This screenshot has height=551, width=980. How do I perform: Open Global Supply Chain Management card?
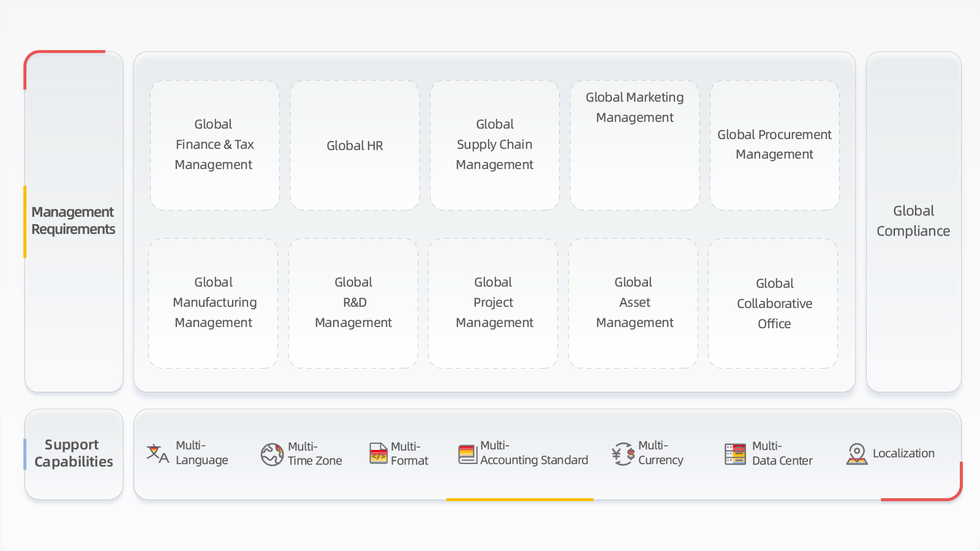click(494, 145)
